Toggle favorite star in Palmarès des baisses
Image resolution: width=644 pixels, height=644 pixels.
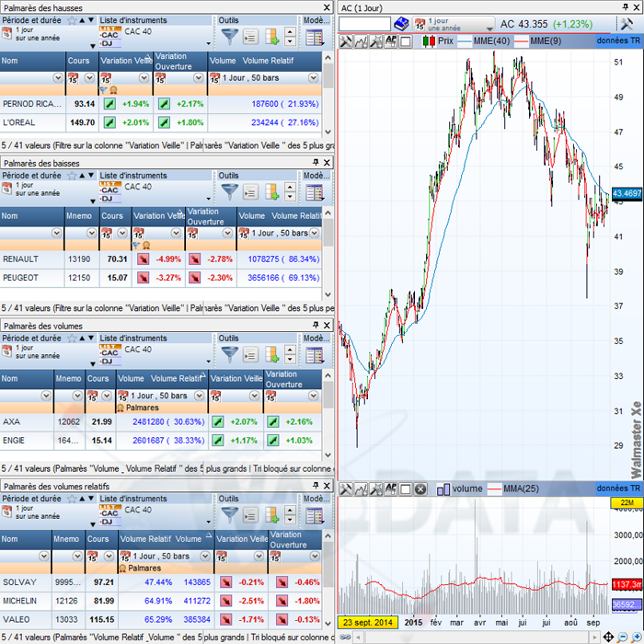(x=72, y=176)
